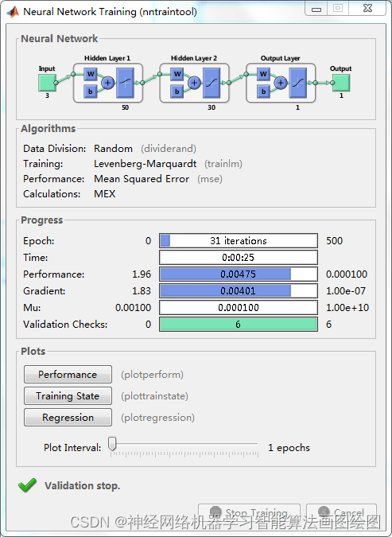Open the Regression plot
Viewport: 392px width, 537px height.
click(x=68, y=418)
